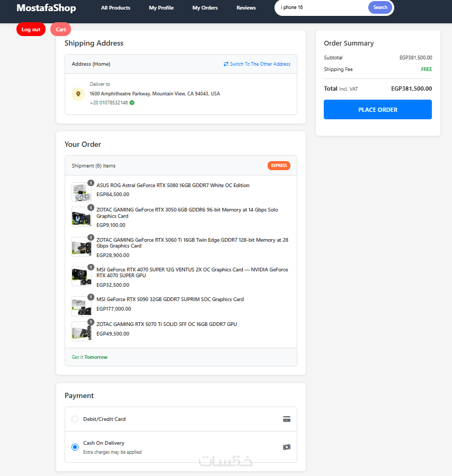This screenshot has width=452, height=476.
Task: Open the Cart button
Action: 61,30
